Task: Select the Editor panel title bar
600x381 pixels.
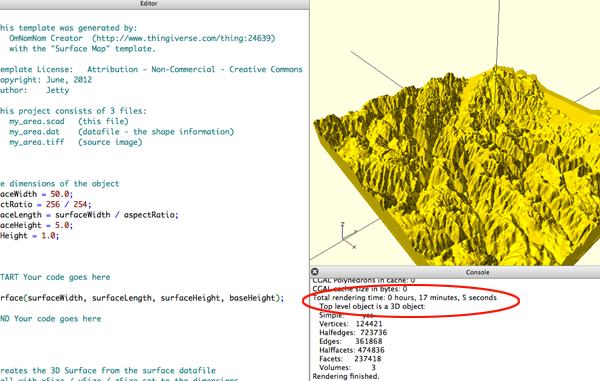Action: 154,4
